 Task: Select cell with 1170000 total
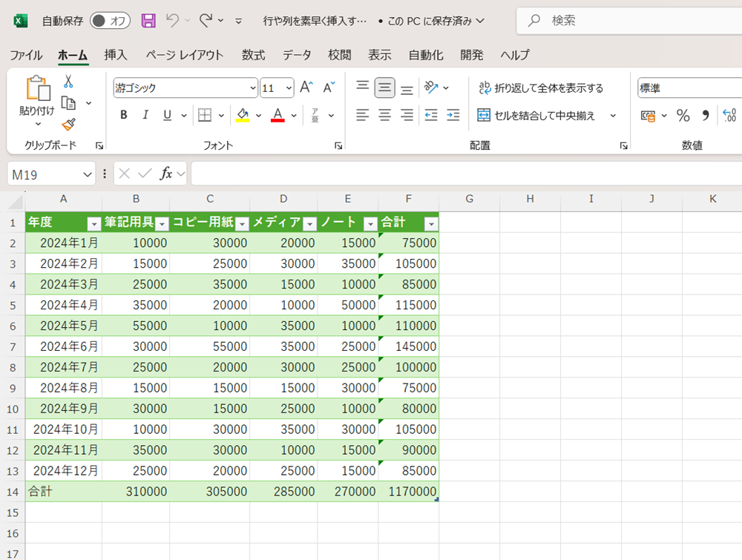[409, 492]
